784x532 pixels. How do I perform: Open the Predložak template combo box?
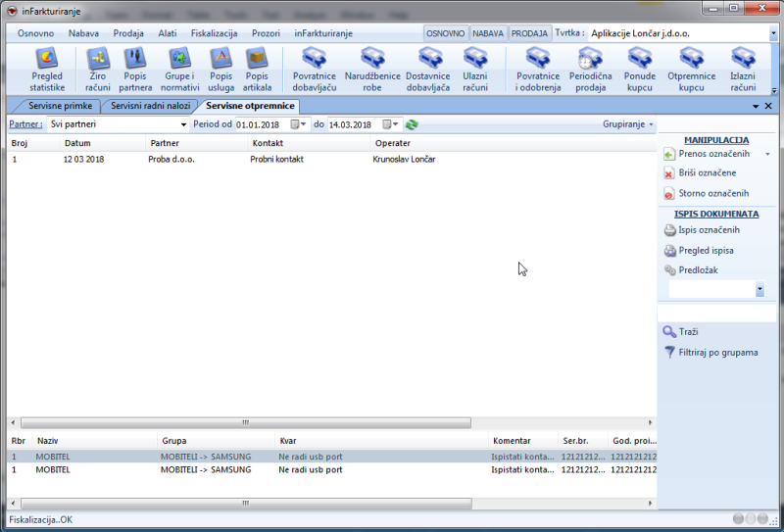tap(760, 289)
